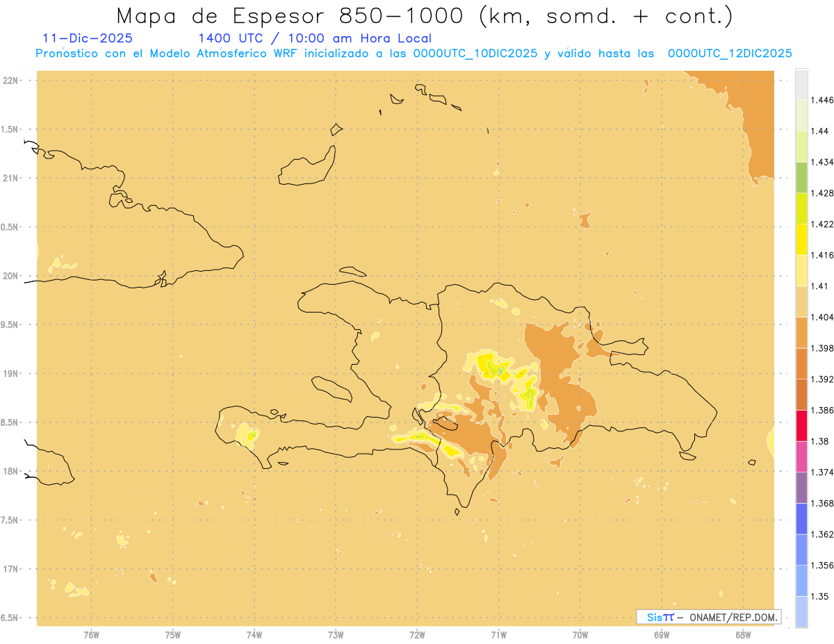Click the initialization time '0000UTC_10DIC2025'
This screenshot has height=644, width=834.
(x=475, y=53)
